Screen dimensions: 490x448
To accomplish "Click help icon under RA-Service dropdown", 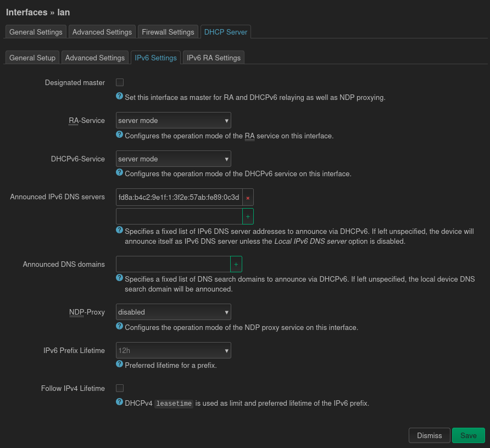I will 119,135.
